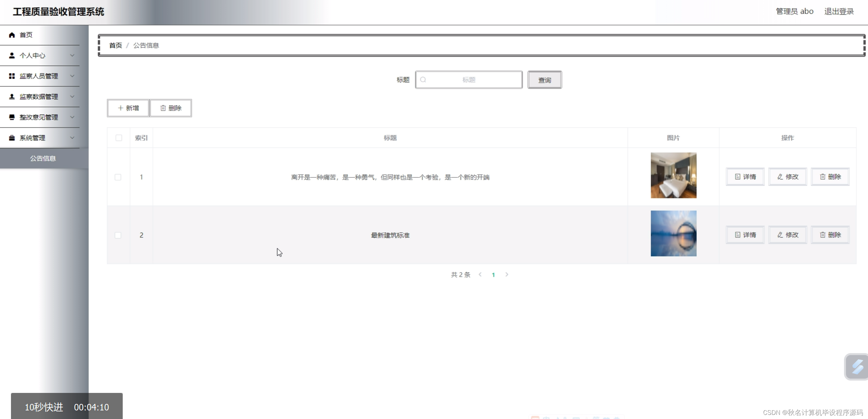The height and width of the screenshot is (419, 868).
Task: Expand the 监察数据管理 menu chevron
Action: (x=72, y=97)
